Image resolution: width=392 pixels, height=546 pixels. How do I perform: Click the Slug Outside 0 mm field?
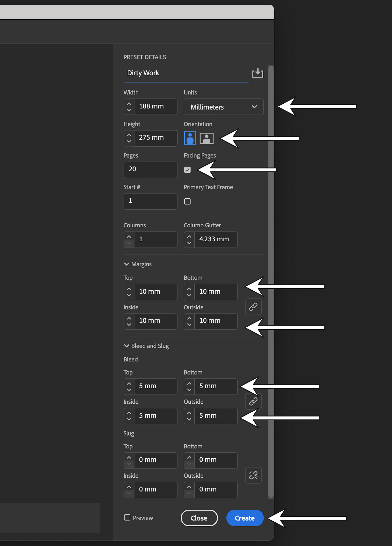[x=216, y=490]
